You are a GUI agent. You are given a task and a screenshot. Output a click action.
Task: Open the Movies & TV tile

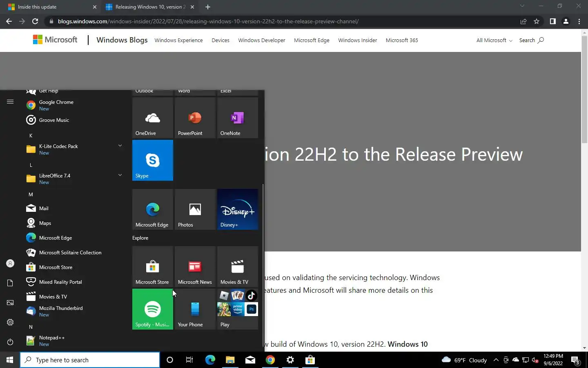point(238,267)
